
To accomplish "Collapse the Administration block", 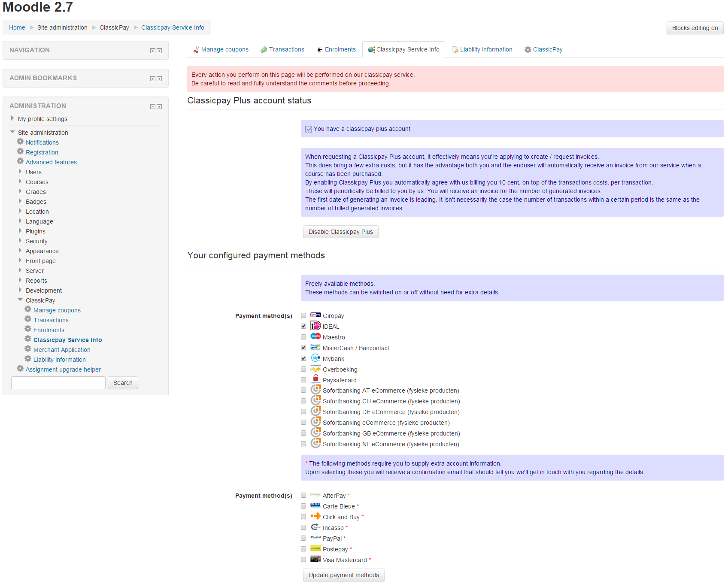I will tap(152, 106).
